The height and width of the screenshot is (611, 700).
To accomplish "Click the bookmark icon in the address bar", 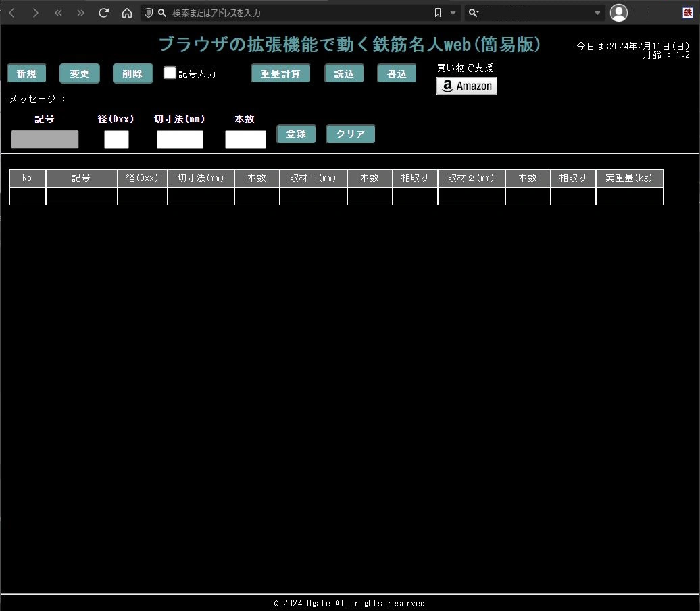I will (438, 13).
